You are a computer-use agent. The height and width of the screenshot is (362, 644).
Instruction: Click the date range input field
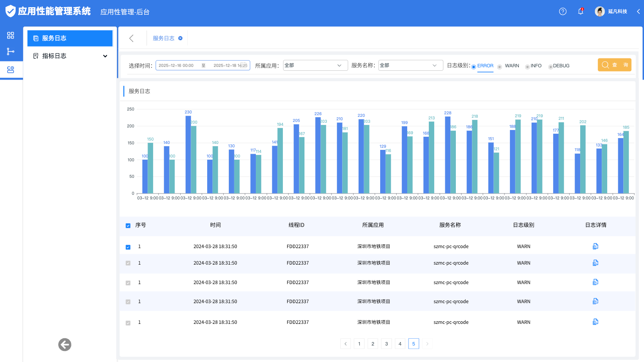click(203, 65)
